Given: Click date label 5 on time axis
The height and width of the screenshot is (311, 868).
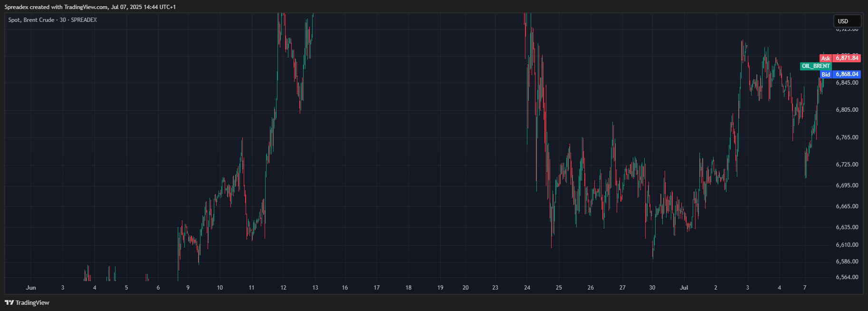Looking at the screenshot, I should pos(126,288).
